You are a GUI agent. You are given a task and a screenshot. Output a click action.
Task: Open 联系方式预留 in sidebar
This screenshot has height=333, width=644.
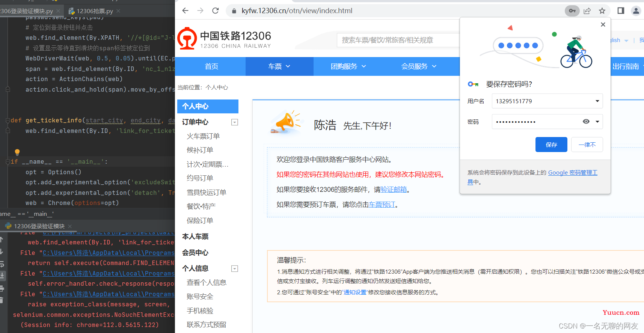point(207,324)
